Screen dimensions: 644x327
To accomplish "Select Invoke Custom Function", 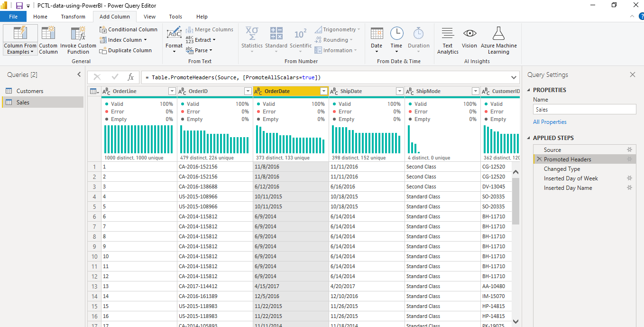I will [78, 40].
